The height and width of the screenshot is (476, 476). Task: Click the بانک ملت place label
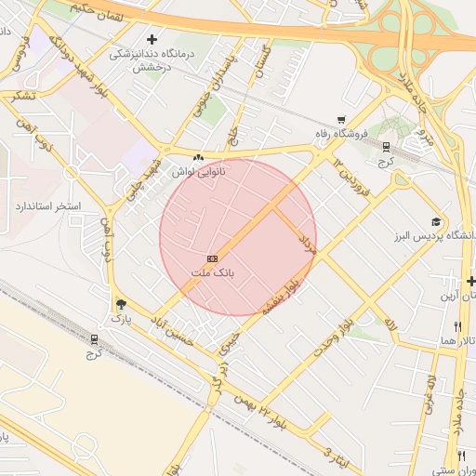tap(213, 272)
